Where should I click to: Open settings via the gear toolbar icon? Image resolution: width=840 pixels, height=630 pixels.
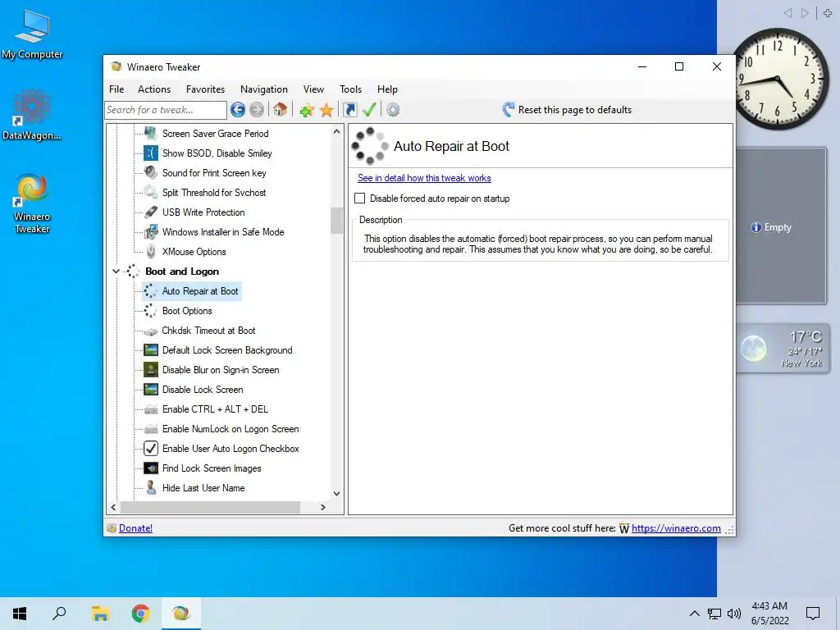pyautogui.click(x=393, y=110)
